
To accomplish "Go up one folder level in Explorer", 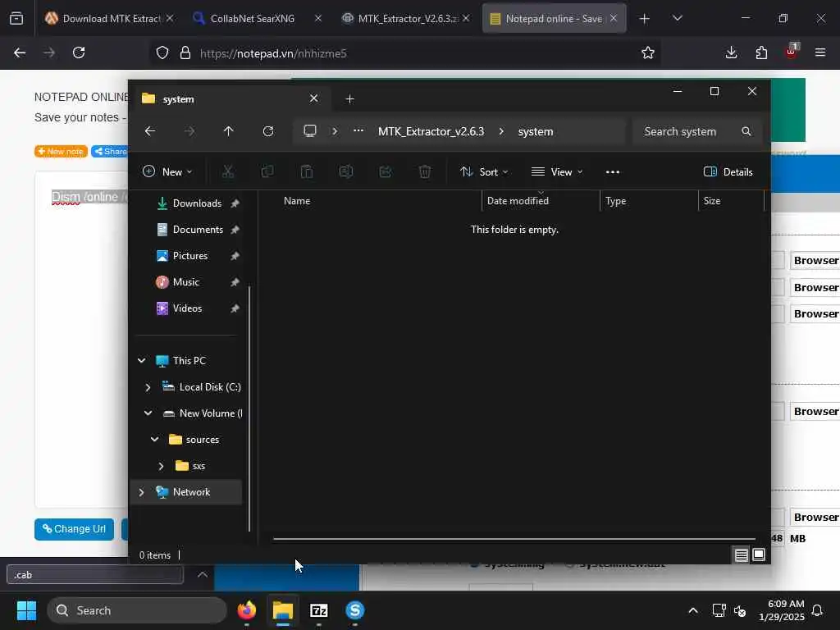I will point(228,131).
